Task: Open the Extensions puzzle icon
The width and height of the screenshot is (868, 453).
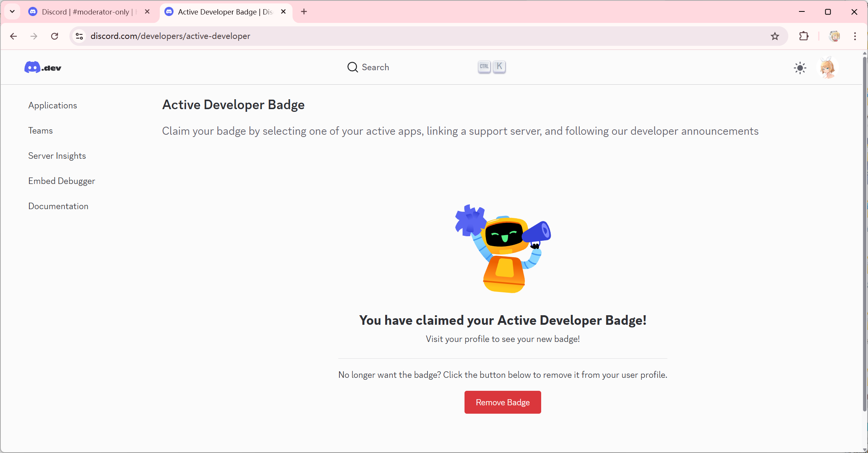Action: tap(804, 36)
